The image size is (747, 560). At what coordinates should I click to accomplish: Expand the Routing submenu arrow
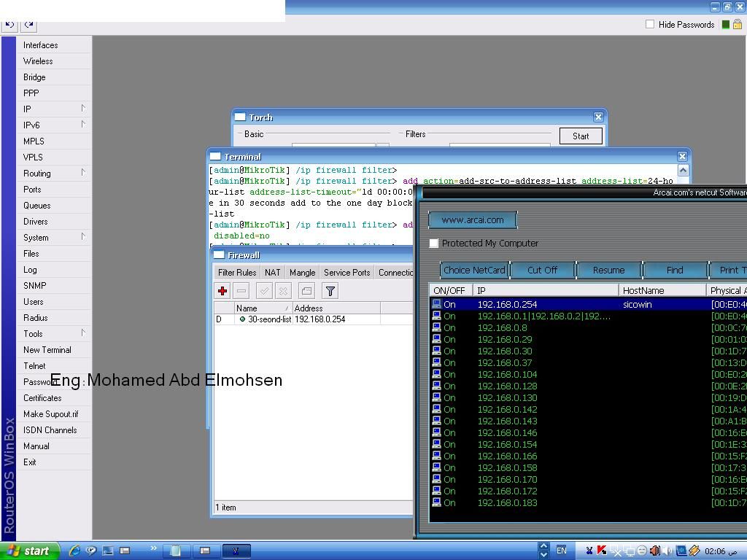point(83,172)
